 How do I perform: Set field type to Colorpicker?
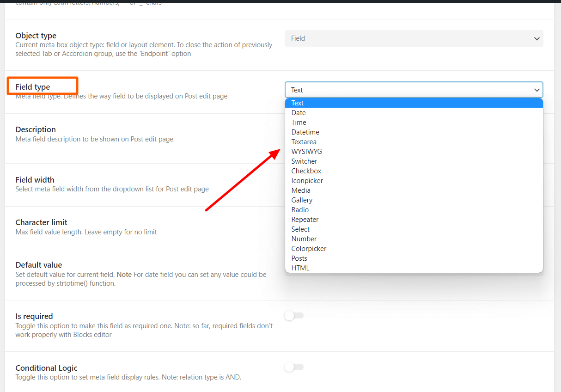tap(414, 249)
